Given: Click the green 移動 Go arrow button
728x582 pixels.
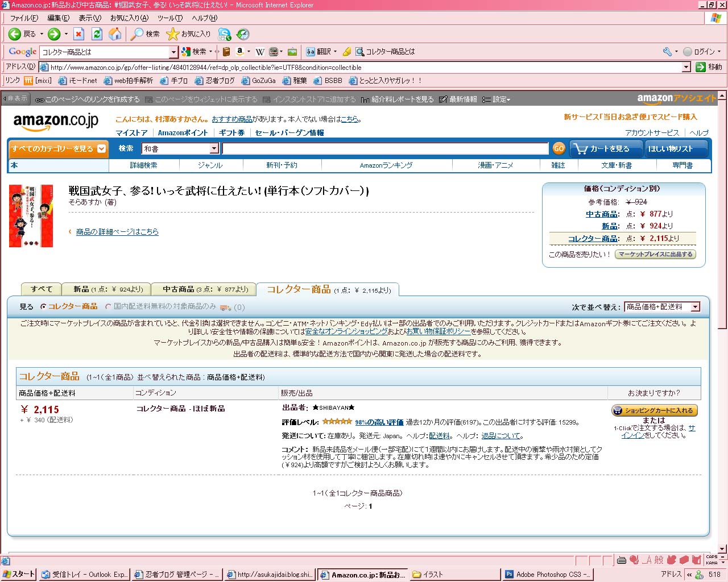Looking at the screenshot, I should coord(709,67).
